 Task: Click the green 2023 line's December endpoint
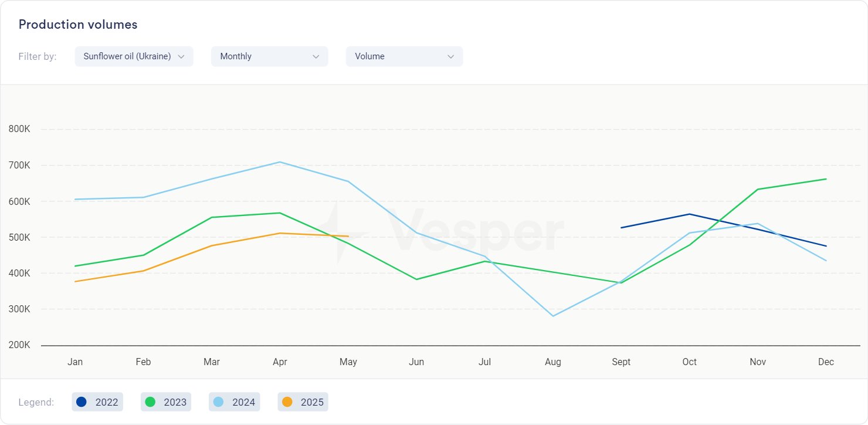coord(826,179)
